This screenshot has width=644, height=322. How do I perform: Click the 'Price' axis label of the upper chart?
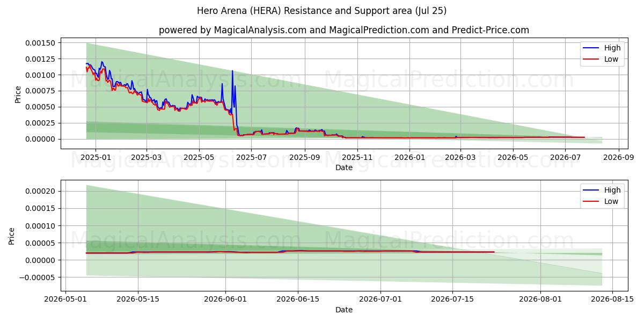pos(18,94)
